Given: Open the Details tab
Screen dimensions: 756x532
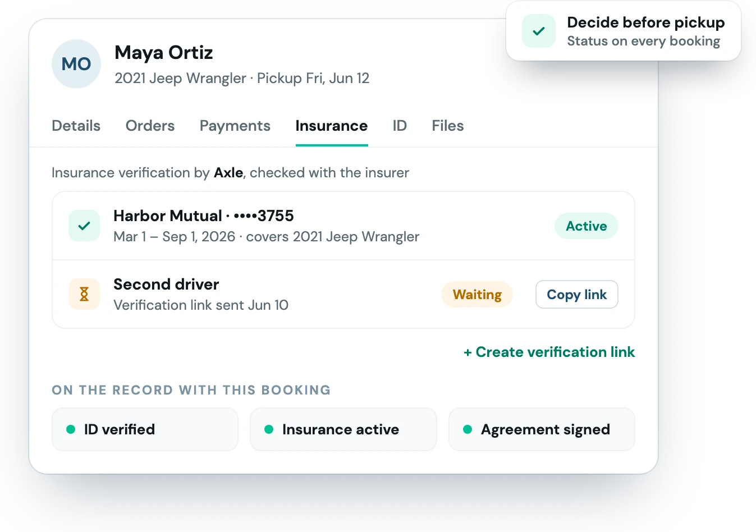Looking at the screenshot, I should [x=76, y=126].
